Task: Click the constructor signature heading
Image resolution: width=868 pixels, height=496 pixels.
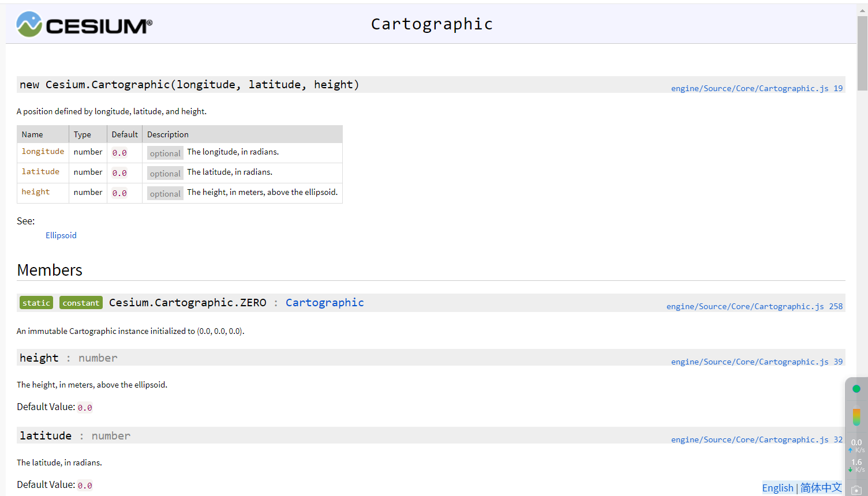Action: pos(189,85)
